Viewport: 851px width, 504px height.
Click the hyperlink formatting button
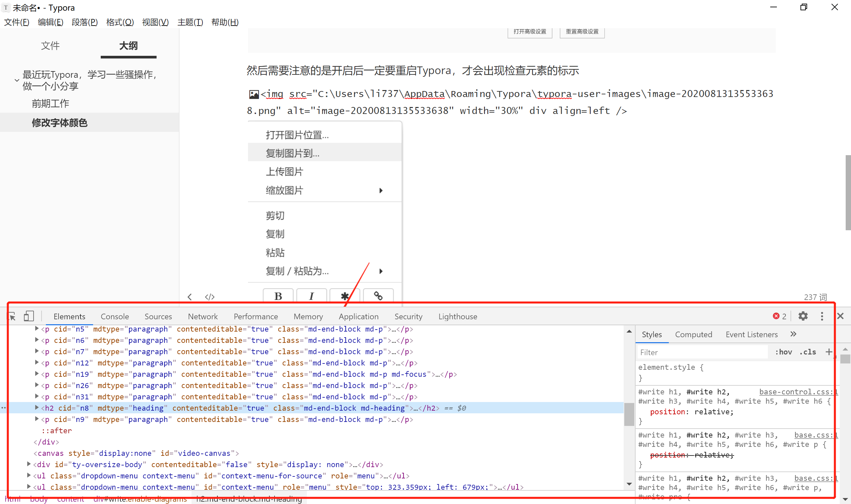pos(378,296)
